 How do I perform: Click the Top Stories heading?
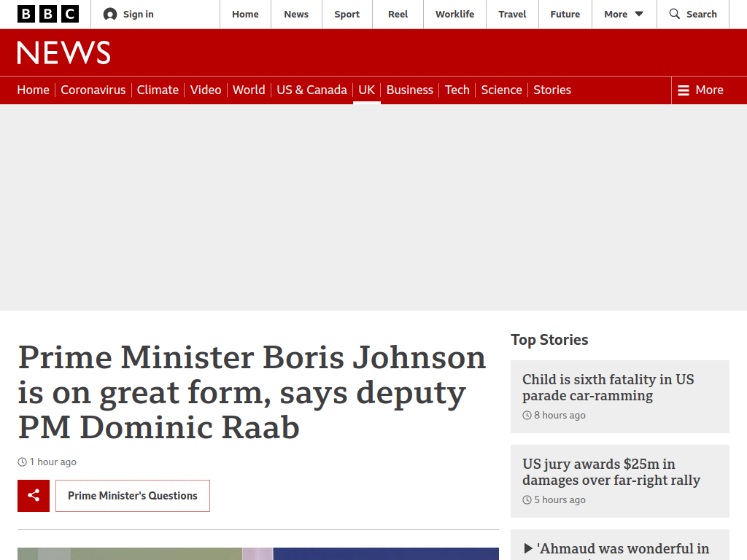[549, 340]
